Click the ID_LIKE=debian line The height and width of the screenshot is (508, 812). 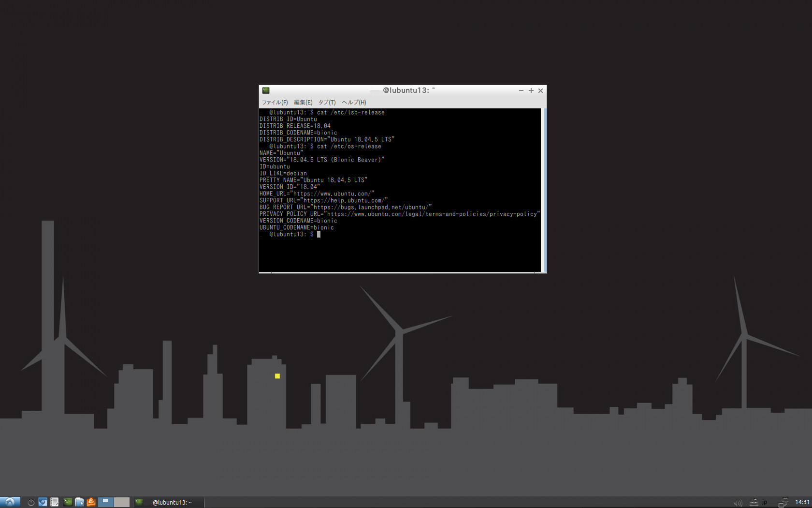(x=283, y=173)
